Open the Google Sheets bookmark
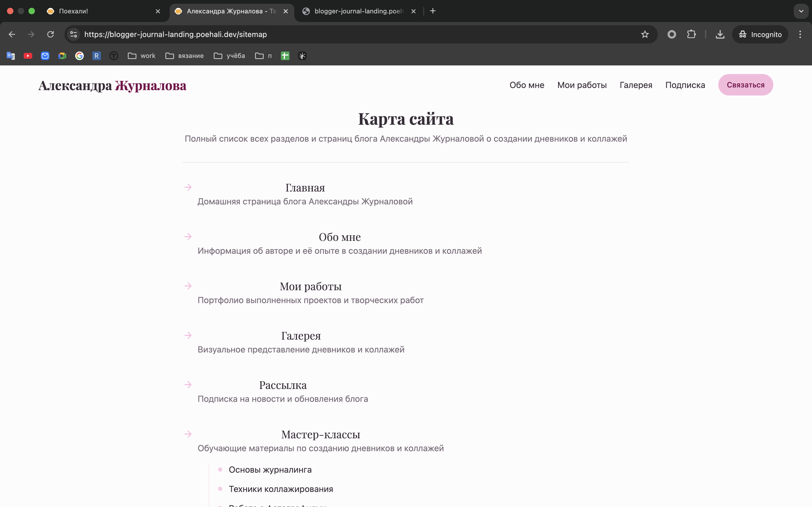The image size is (812, 507). pos(285,56)
